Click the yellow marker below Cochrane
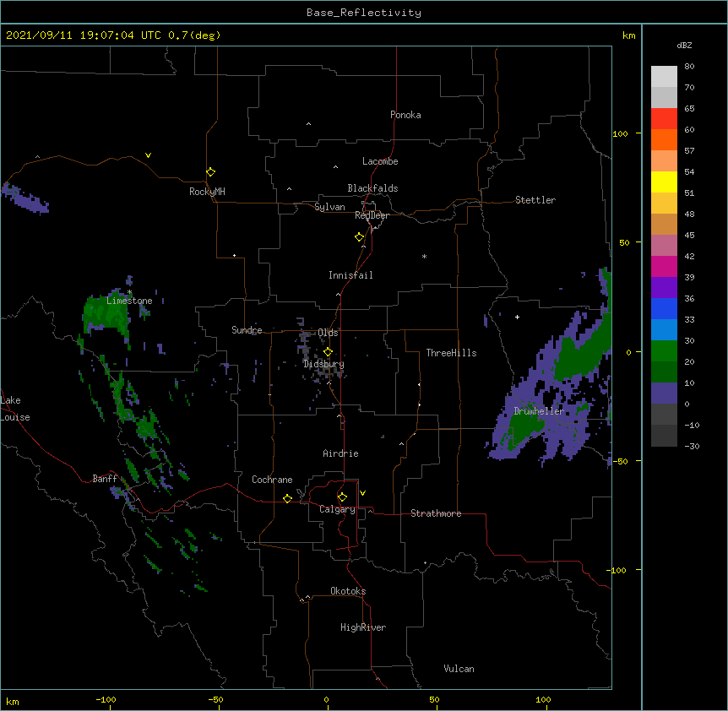Image resolution: width=728 pixels, height=711 pixels. point(287,498)
